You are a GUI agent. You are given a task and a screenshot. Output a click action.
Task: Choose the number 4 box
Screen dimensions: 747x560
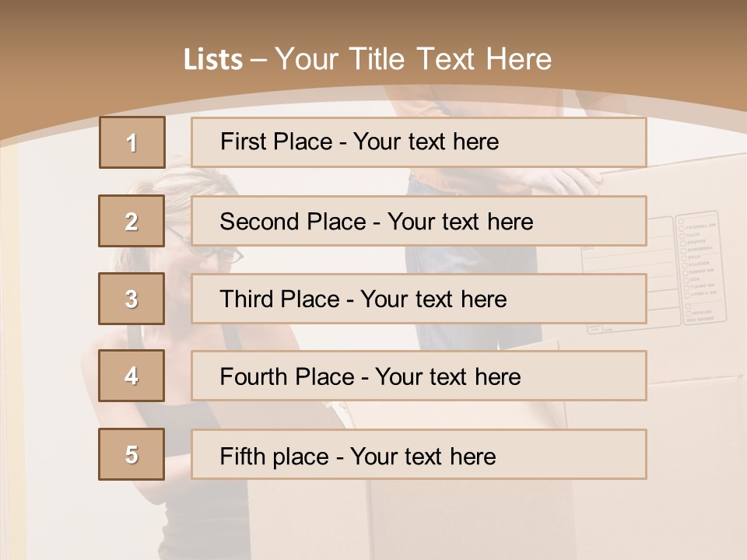pos(132,376)
